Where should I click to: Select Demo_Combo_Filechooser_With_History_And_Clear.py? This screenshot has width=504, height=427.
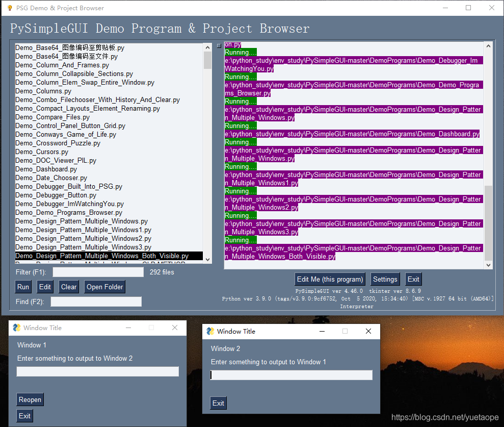[x=109, y=100]
